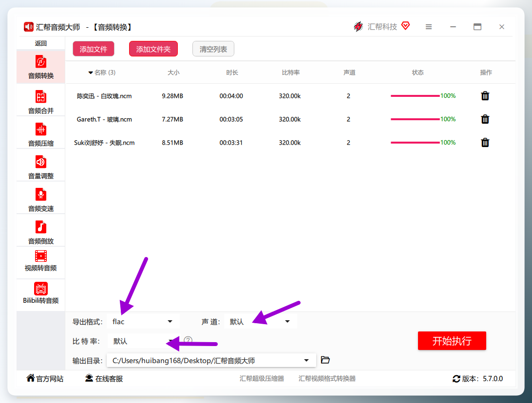Click the bitrate help question mark

(188, 340)
